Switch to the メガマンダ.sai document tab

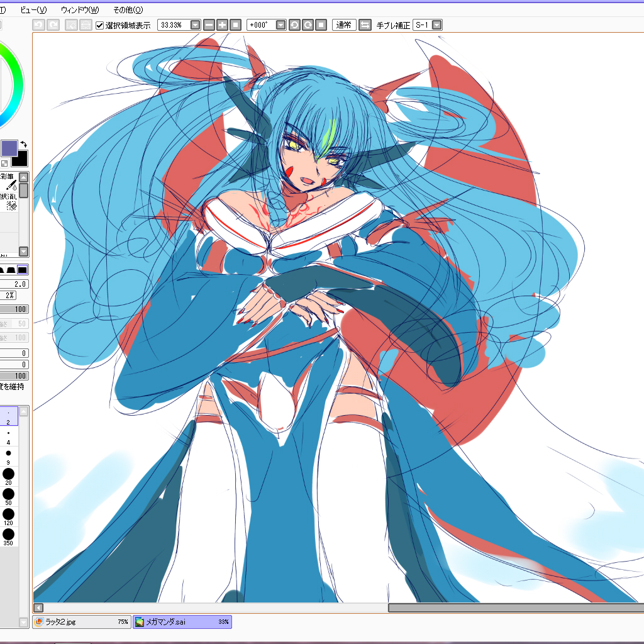click(182, 622)
